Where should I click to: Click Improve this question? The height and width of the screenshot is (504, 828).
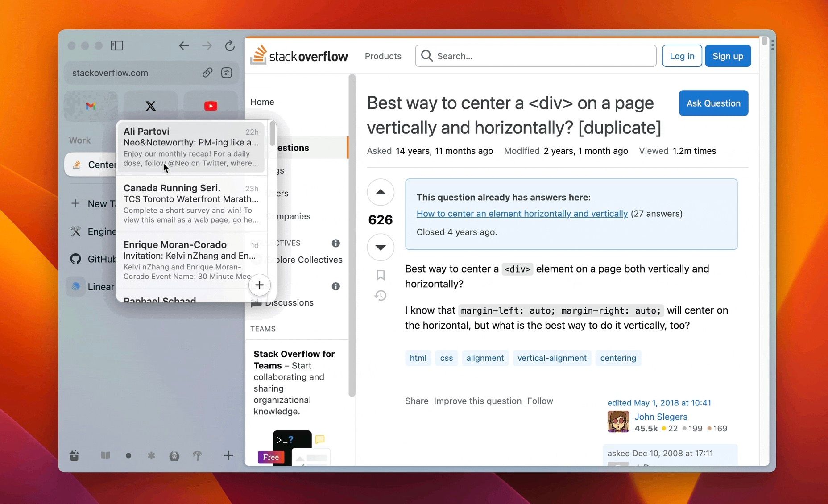477,401
